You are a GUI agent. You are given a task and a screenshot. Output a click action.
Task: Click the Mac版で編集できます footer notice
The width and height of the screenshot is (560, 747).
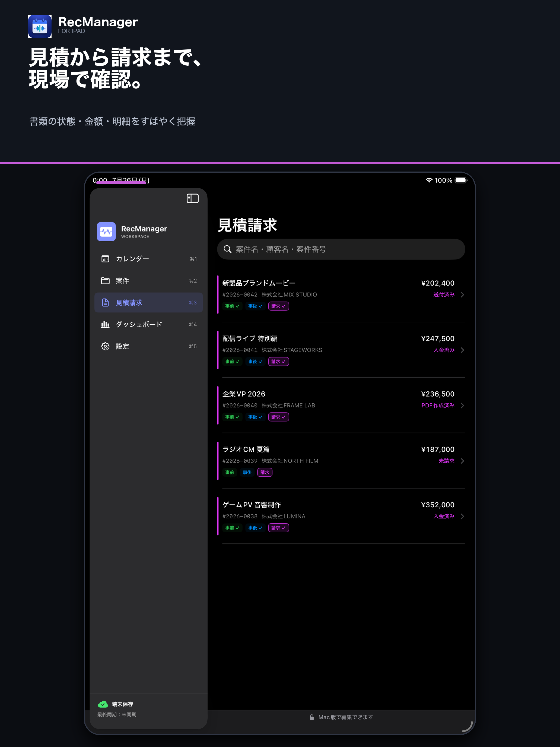[346, 717]
